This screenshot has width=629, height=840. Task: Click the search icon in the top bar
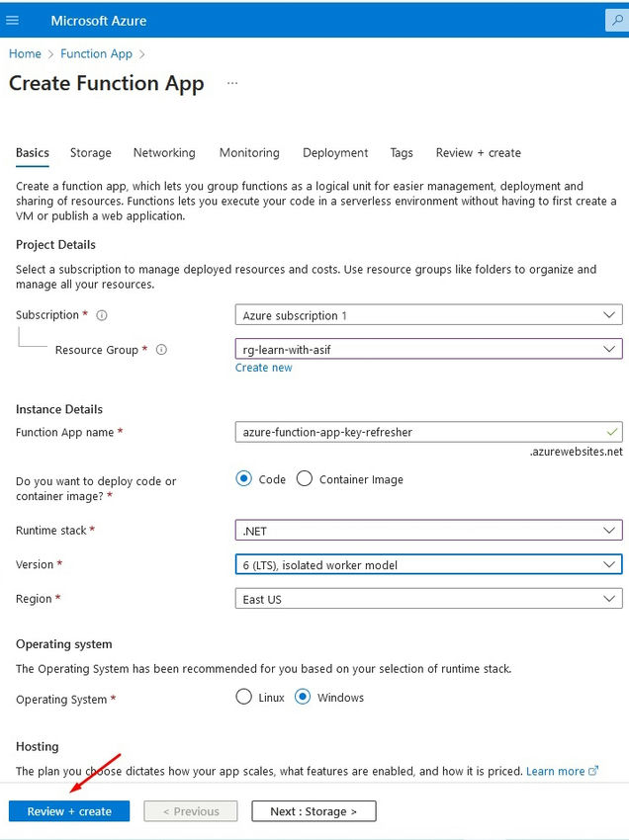[616, 20]
